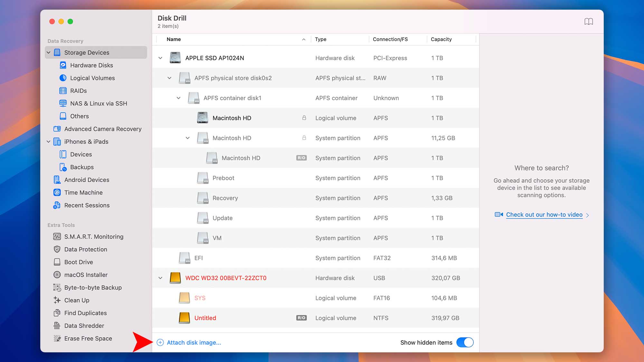Image resolution: width=644 pixels, height=362 pixels.
Task: Collapse APFS physical store disk0s2 row
Action: click(x=169, y=78)
